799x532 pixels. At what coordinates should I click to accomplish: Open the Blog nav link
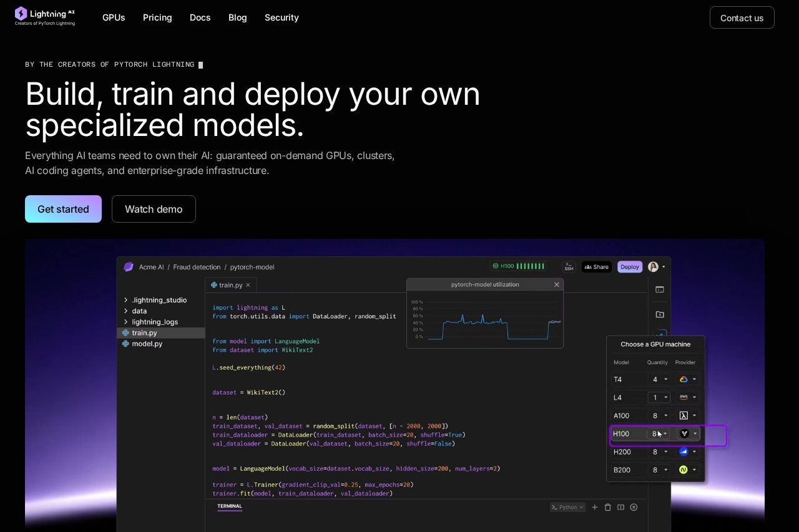coord(237,17)
